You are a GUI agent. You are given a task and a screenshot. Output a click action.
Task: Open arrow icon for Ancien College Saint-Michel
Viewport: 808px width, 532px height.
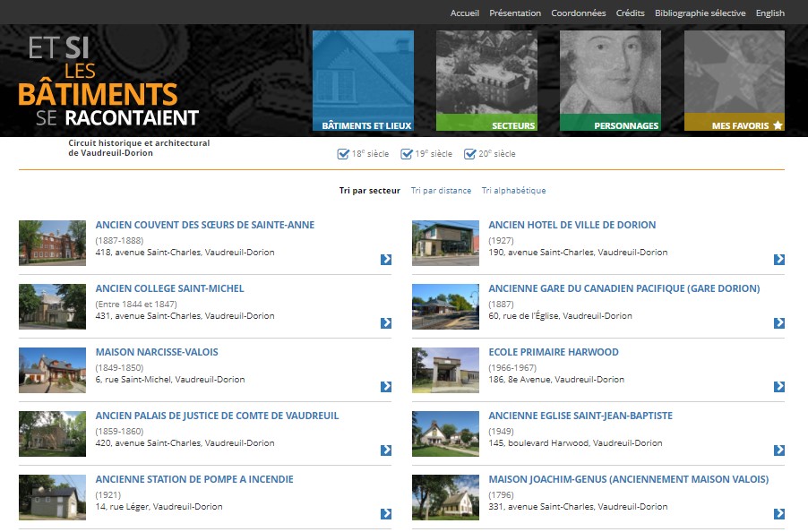pyautogui.click(x=386, y=323)
